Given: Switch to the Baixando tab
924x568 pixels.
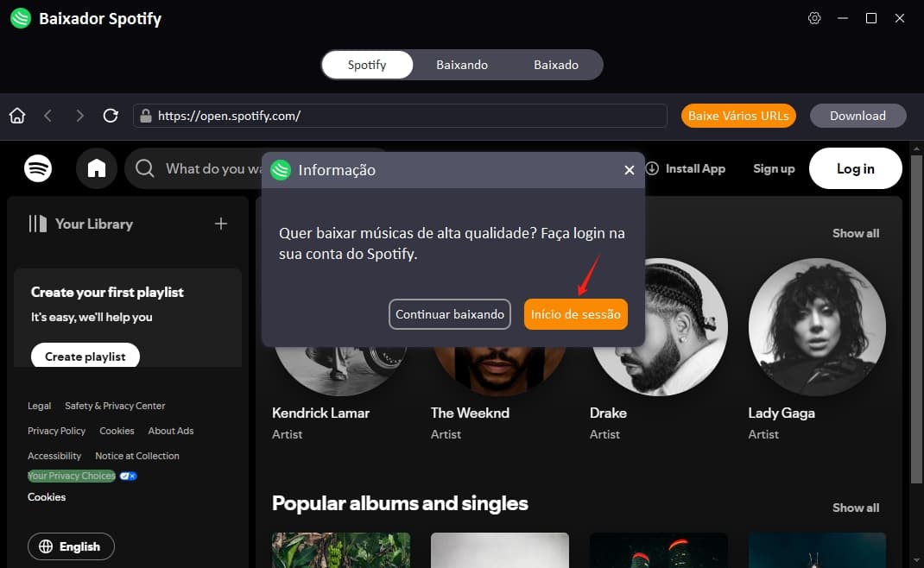Looking at the screenshot, I should coord(462,65).
